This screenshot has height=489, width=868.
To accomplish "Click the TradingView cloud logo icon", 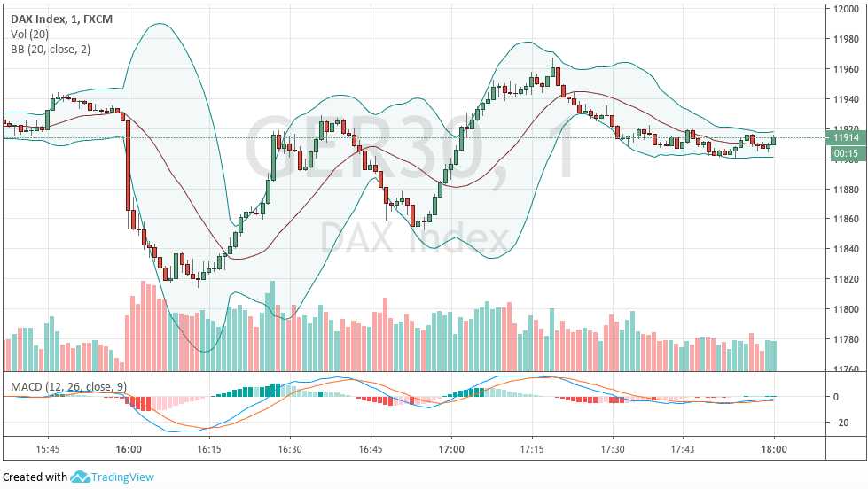I will point(81,477).
